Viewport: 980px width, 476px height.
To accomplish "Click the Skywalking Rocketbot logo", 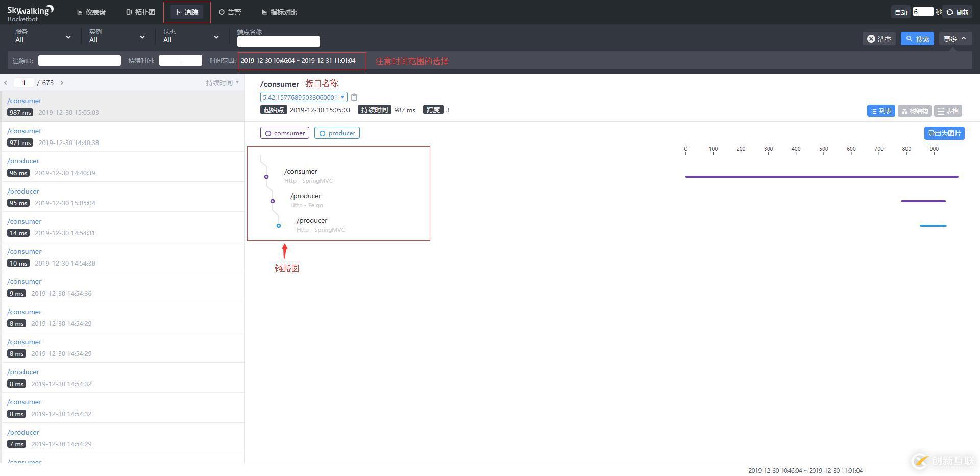I will point(31,13).
